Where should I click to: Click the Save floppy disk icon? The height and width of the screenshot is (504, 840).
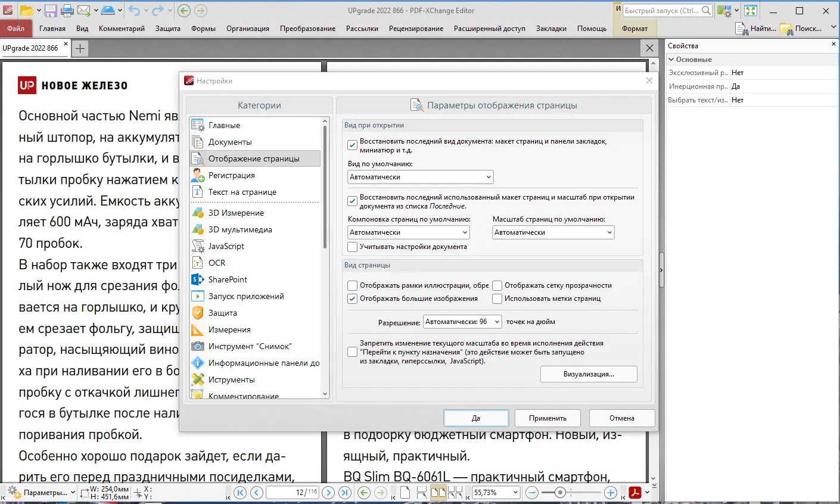click(51, 10)
